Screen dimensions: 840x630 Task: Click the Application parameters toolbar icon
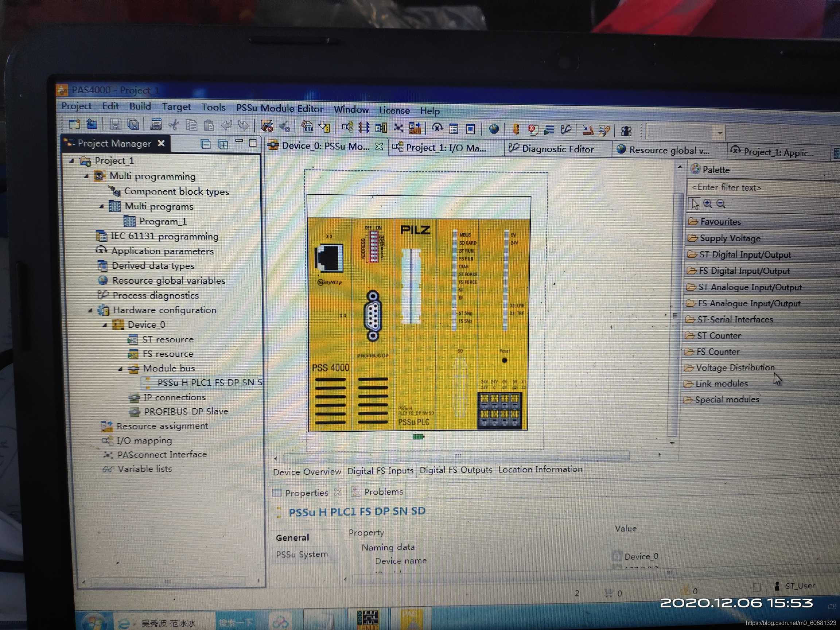pos(437,128)
